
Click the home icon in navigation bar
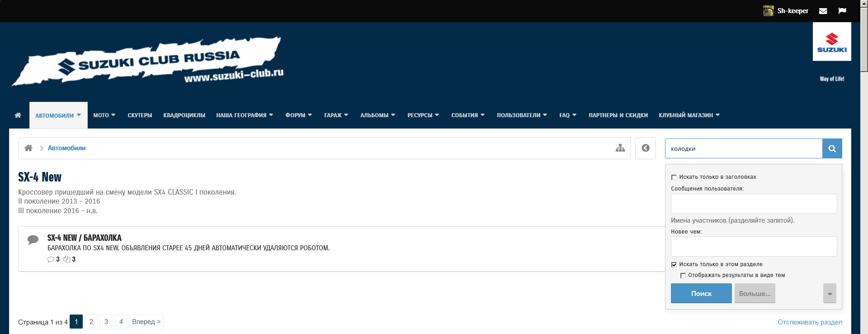pos(18,115)
